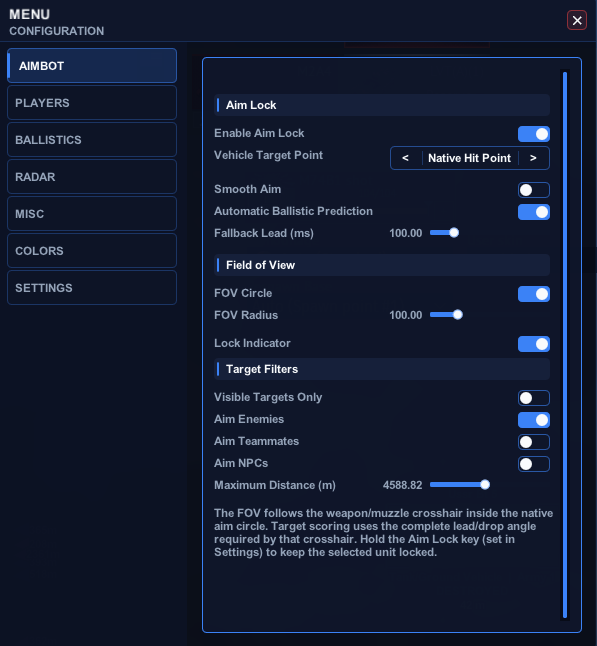The width and height of the screenshot is (597, 646).
Task: Toggle the Aim Enemies switch
Action: point(534,420)
